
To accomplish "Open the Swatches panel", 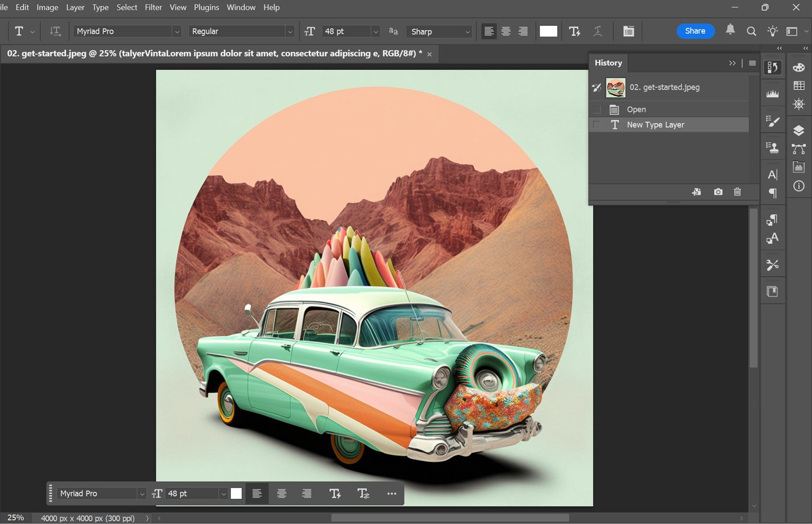I will tap(799, 84).
